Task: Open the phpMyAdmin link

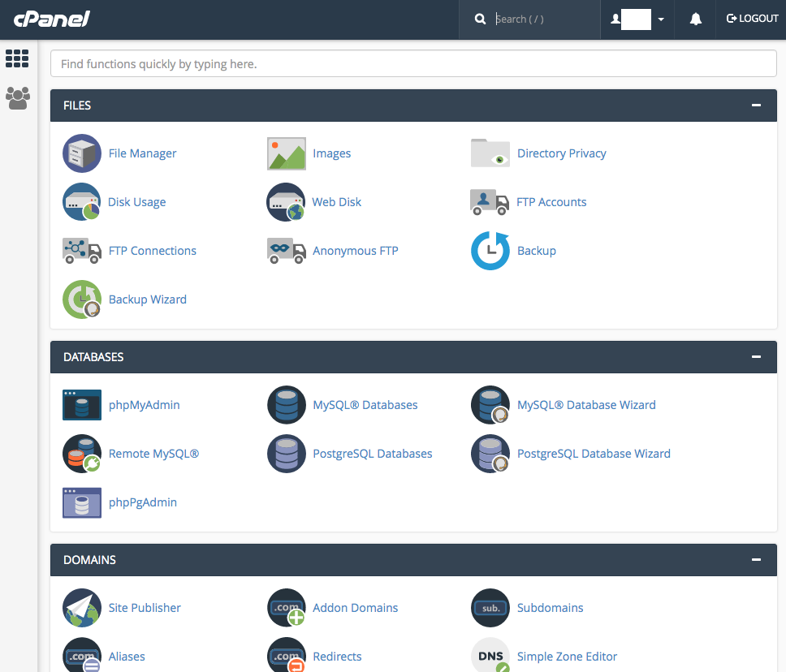Action: point(144,405)
